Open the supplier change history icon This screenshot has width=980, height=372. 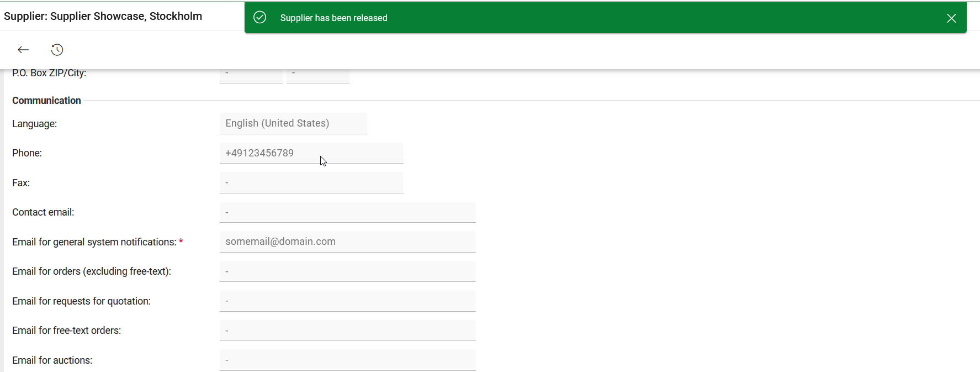click(x=57, y=50)
